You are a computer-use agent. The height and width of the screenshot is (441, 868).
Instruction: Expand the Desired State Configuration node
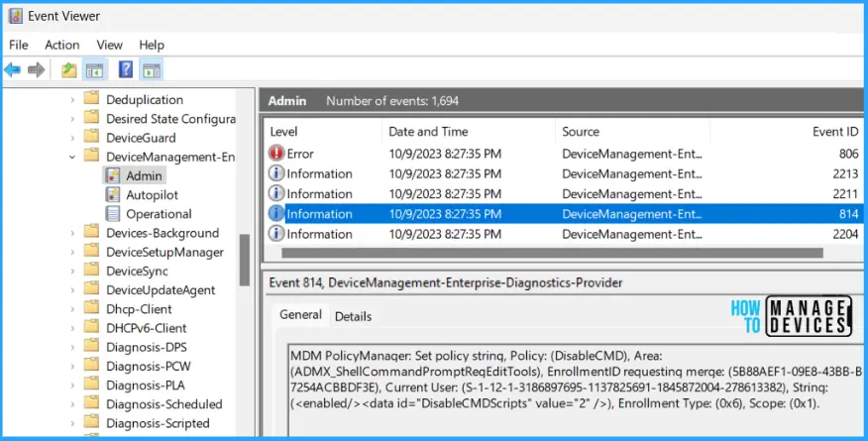click(72, 119)
